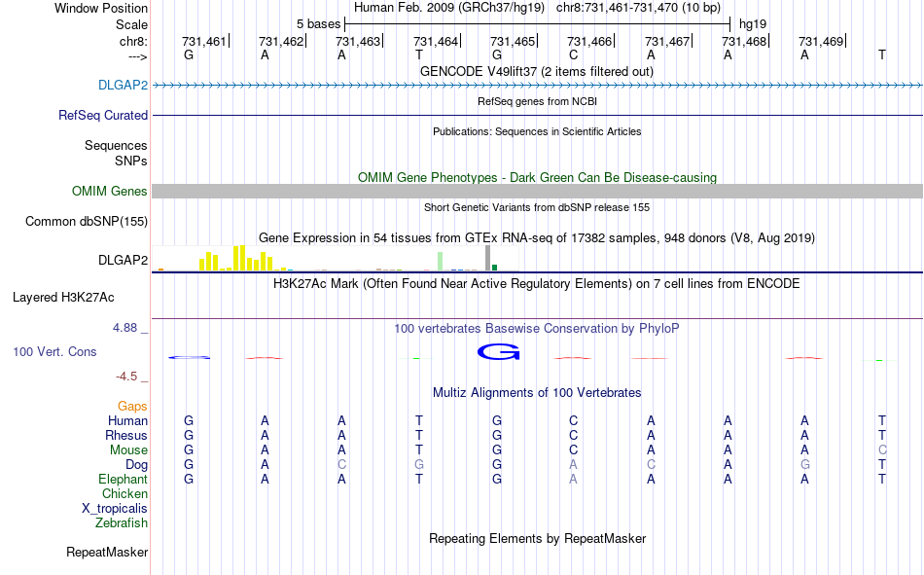Image resolution: width=924 pixels, height=575 pixels.
Task: Click the ---> strand direction arrow label
Action: [137, 56]
